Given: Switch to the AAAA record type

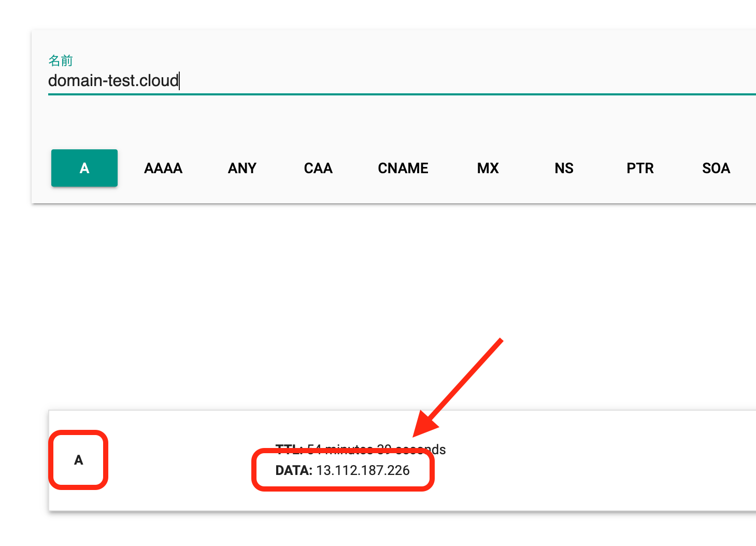Looking at the screenshot, I should 163,168.
